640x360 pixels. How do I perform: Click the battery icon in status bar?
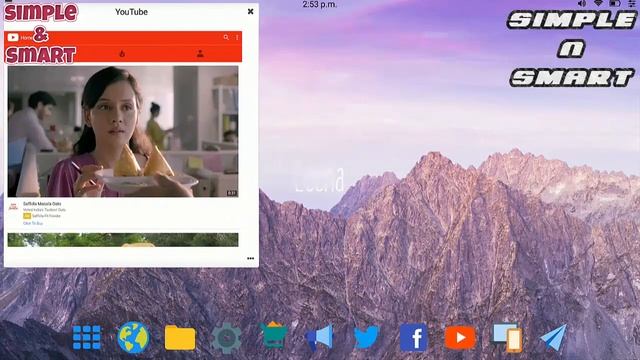(x=615, y=3)
